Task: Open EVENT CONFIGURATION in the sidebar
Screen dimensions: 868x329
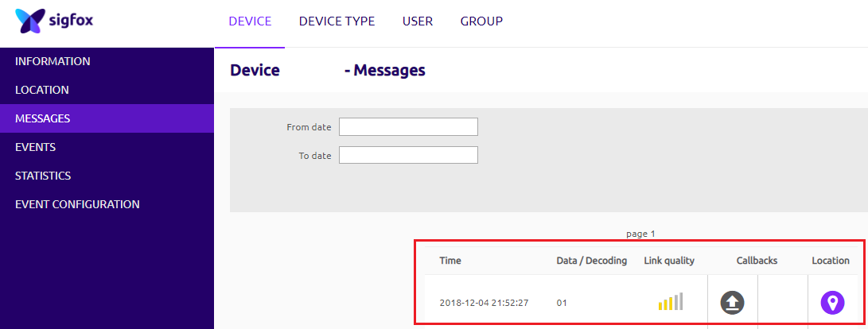Action: tap(107, 204)
